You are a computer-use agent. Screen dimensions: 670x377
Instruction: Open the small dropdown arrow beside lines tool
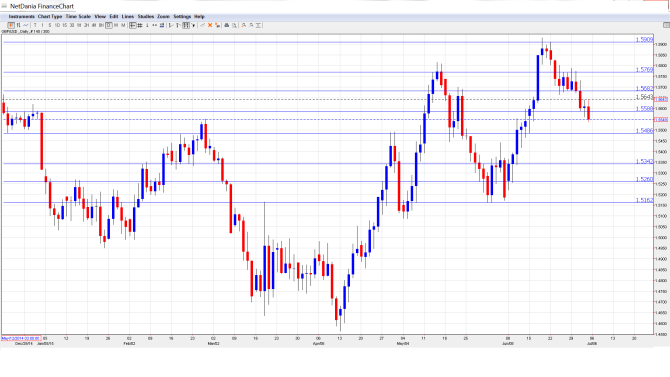pyautogui.click(x=193, y=26)
